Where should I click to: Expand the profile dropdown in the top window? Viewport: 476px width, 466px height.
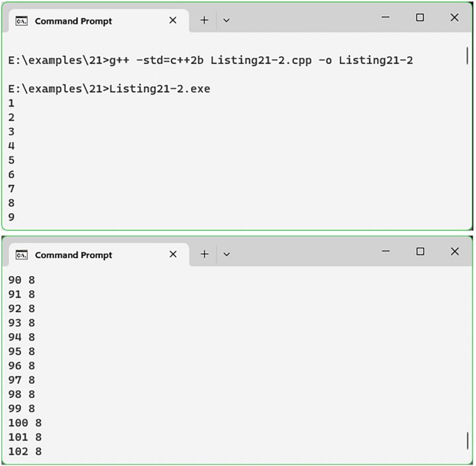[226, 21]
